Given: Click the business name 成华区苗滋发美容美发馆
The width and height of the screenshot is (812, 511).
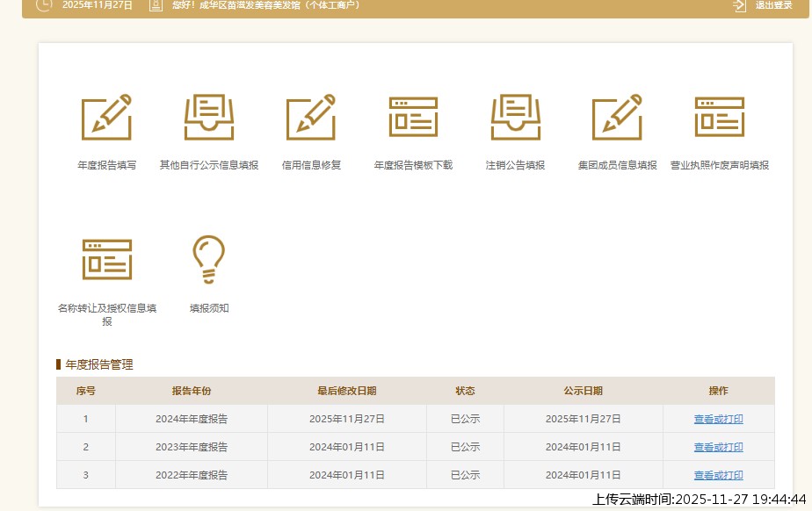Looking at the screenshot, I should tap(246, 6).
